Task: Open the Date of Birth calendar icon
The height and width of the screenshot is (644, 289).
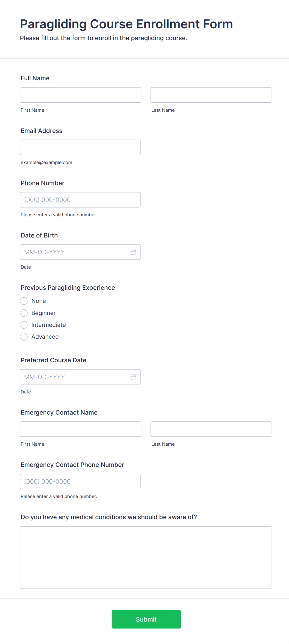Action: click(133, 252)
